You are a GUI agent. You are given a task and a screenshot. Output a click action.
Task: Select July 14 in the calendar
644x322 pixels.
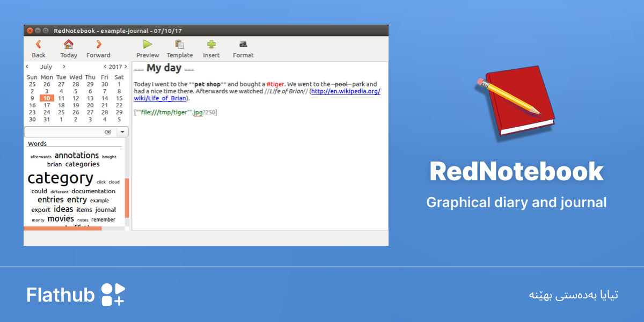pyautogui.click(x=105, y=98)
